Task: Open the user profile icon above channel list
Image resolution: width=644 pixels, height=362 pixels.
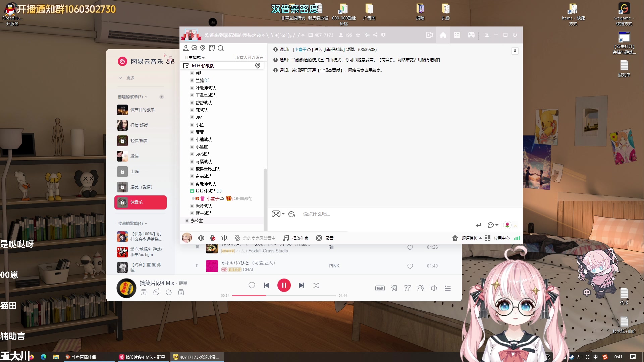Action: pyautogui.click(x=186, y=48)
